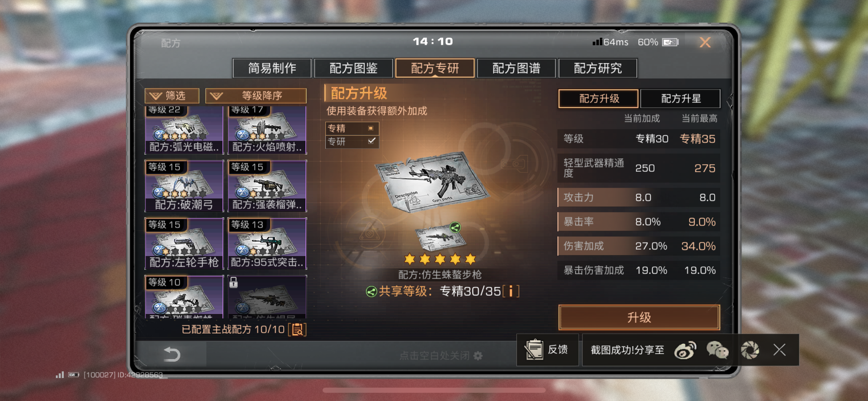Click the arrow on the 筛选 dropdown
868x401 pixels.
click(155, 96)
